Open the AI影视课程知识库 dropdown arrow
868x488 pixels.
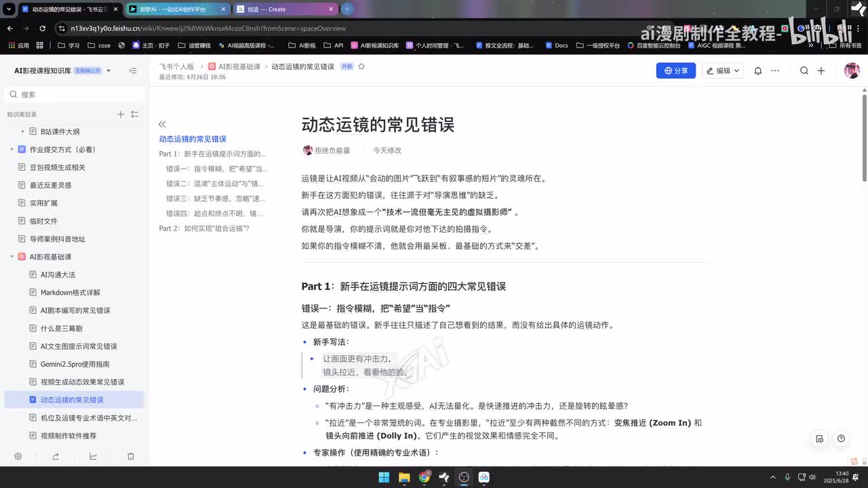click(x=108, y=70)
